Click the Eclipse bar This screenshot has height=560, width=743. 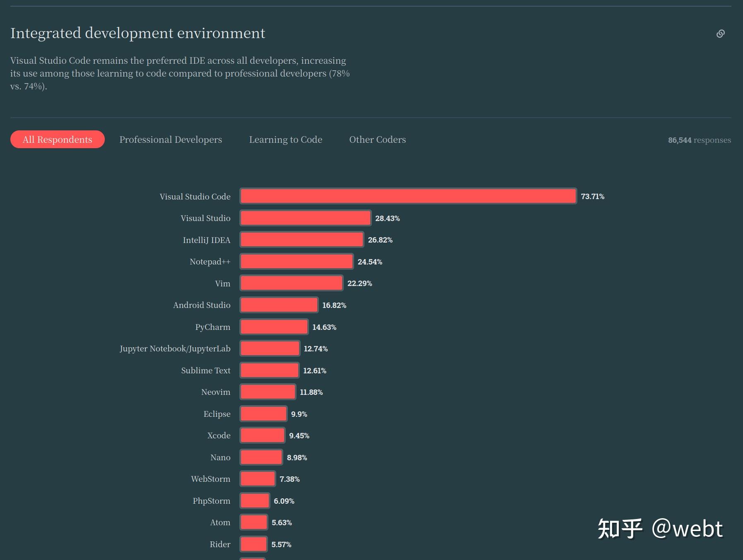(x=263, y=413)
